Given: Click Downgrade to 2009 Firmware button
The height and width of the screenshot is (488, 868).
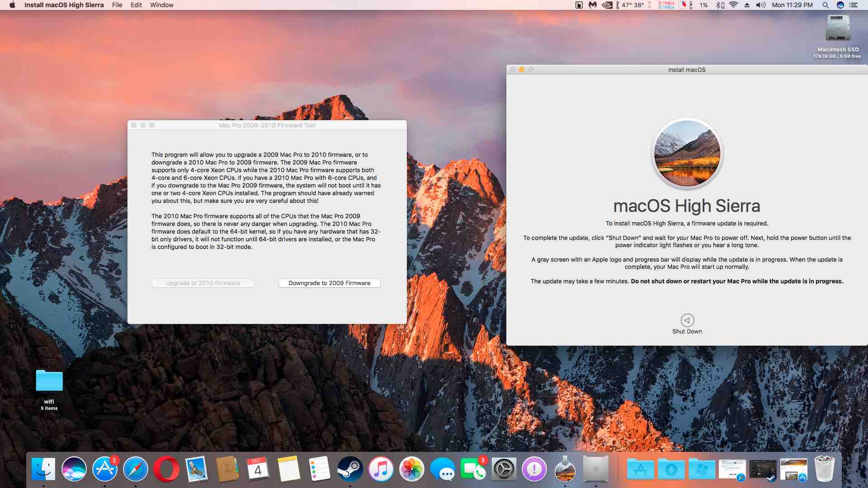Looking at the screenshot, I should (x=329, y=283).
